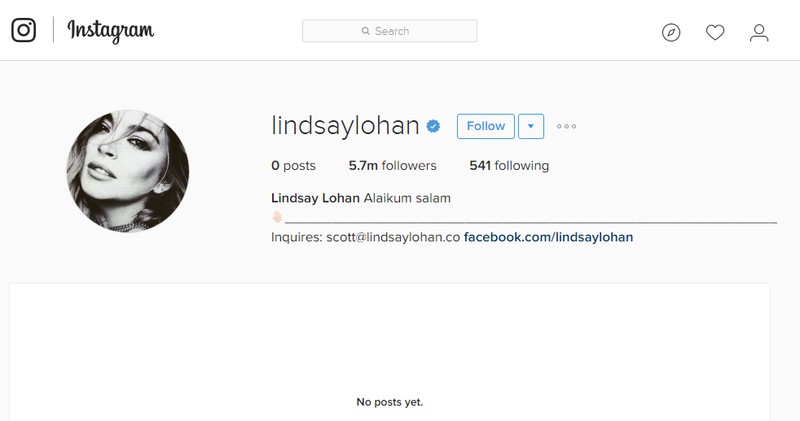This screenshot has width=800, height=421.
Task: Open the round profile picture
Action: 128,170
